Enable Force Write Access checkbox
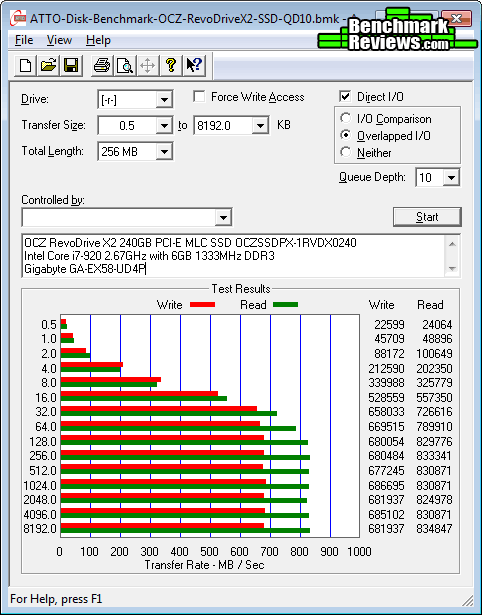 click(199, 96)
